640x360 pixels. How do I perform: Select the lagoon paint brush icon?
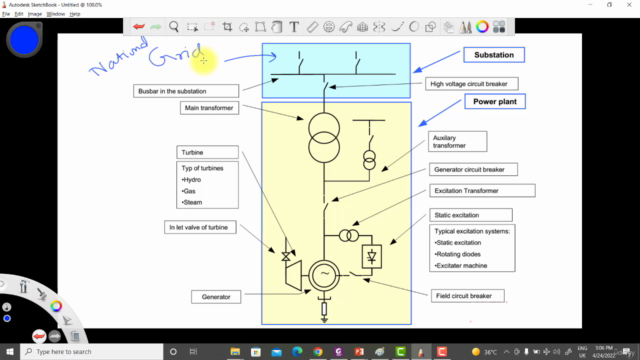tap(42, 294)
